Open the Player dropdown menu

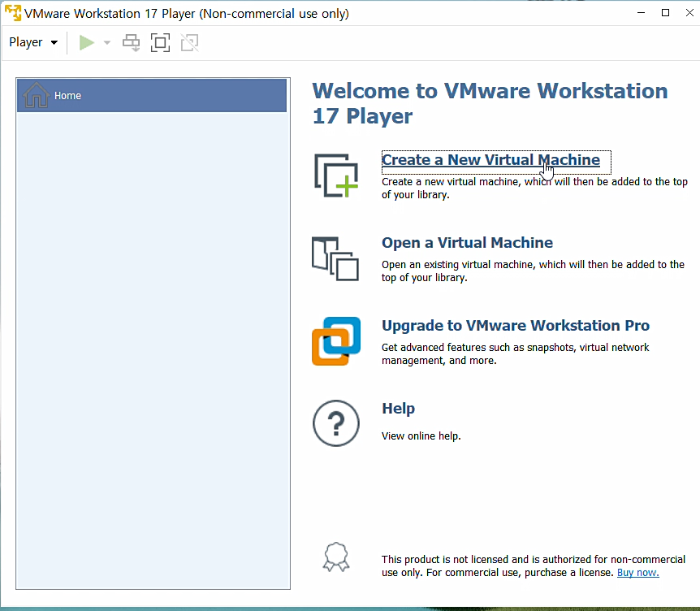pos(33,42)
